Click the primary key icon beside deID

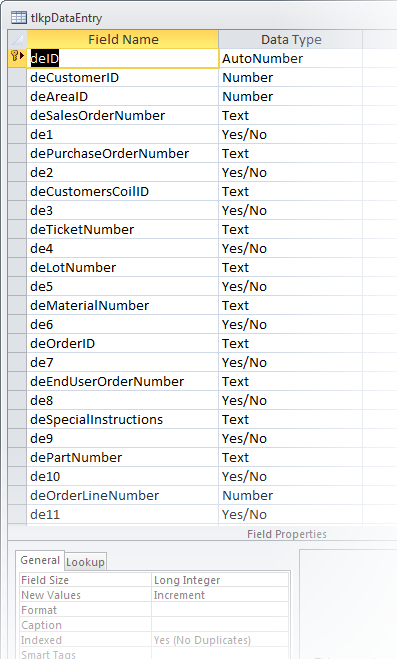click(15, 55)
